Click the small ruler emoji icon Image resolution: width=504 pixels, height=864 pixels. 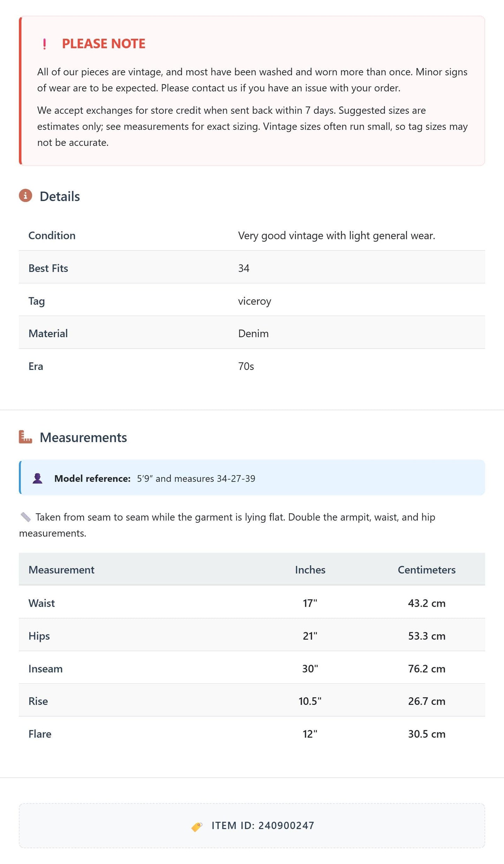pos(25,517)
